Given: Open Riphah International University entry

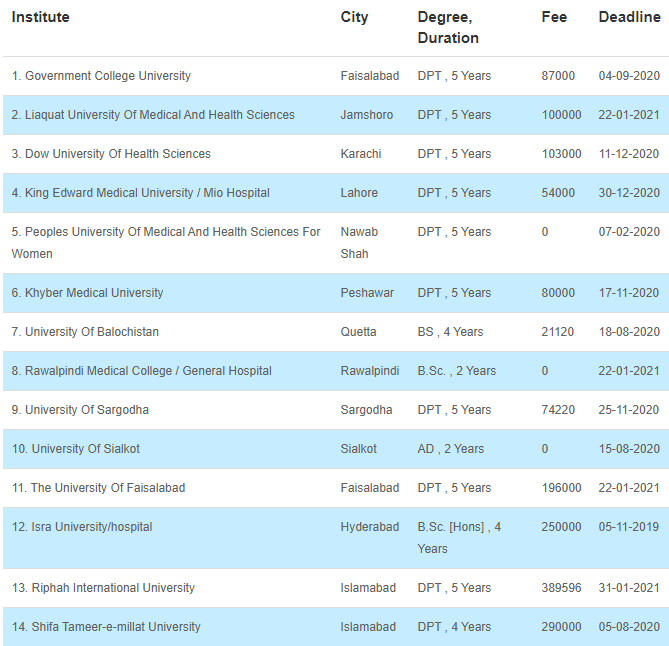Looking at the screenshot, I should [x=103, y=588].
